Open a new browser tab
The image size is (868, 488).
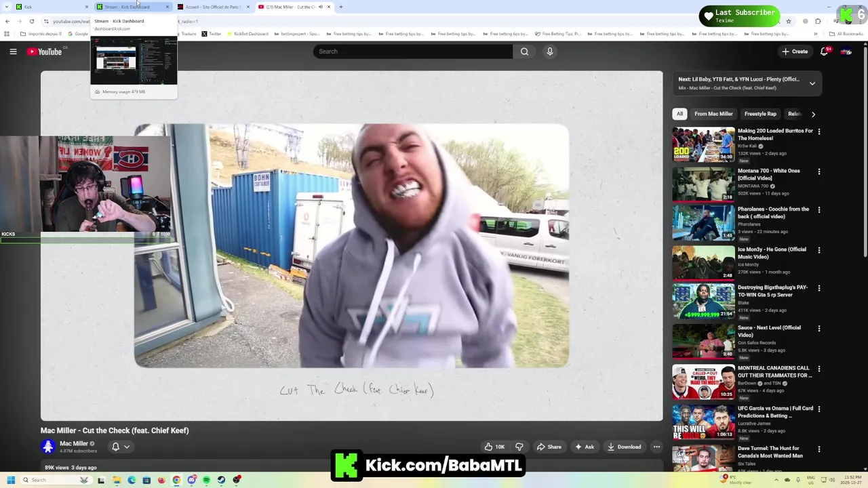point(340,7)
